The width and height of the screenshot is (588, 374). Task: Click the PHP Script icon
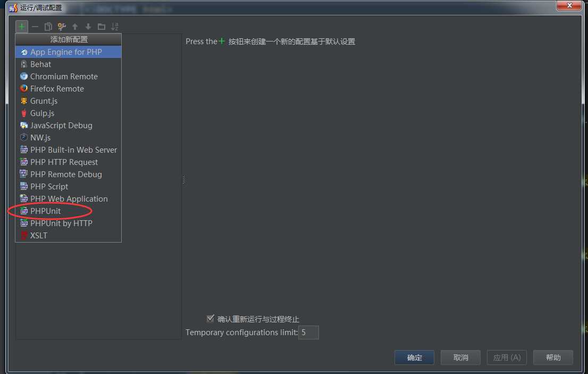pyautogui.click(x=24, y=186)
